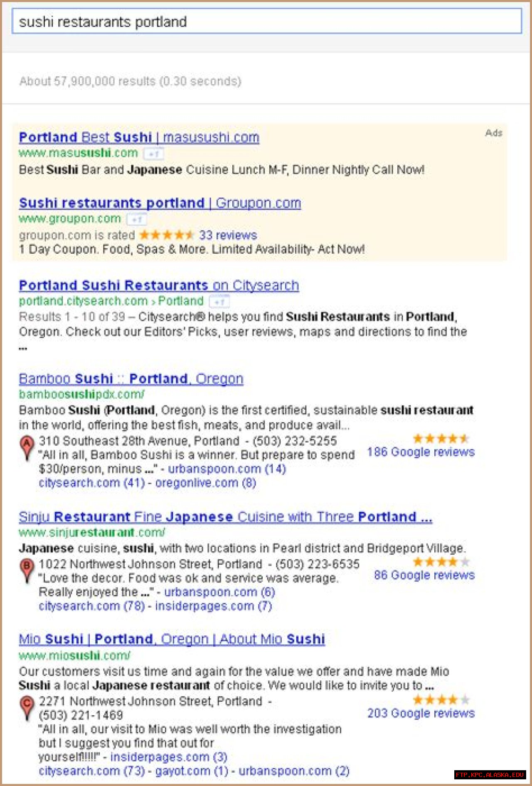Image resolution: width=532 pixels, height=786 pixels.
Task: Open Portland Best Sushi masusushi.com ad
Action: pos(139,137)
